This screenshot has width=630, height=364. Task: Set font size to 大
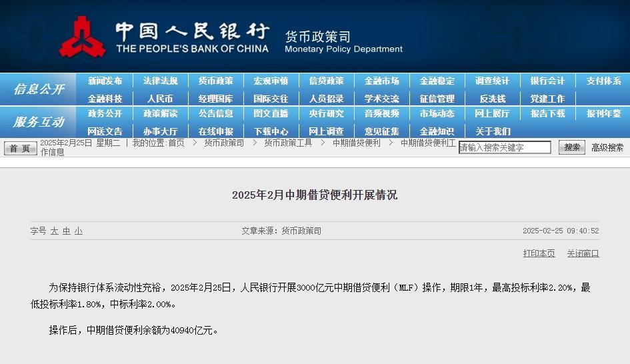point(54,231)
